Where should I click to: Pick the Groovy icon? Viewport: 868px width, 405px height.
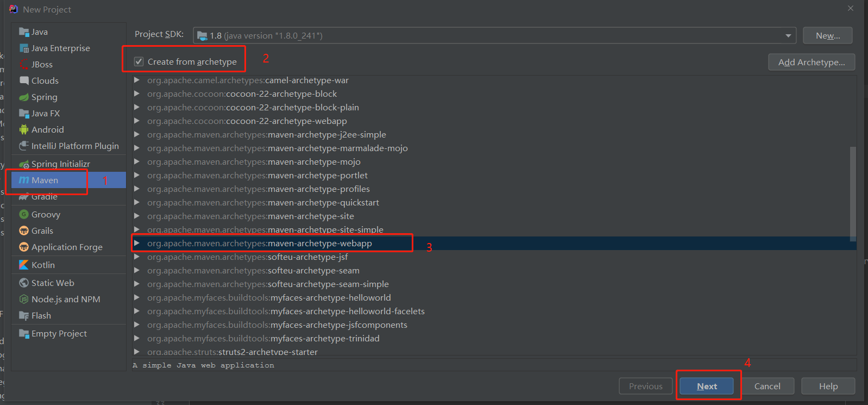(x=24, y=215)
